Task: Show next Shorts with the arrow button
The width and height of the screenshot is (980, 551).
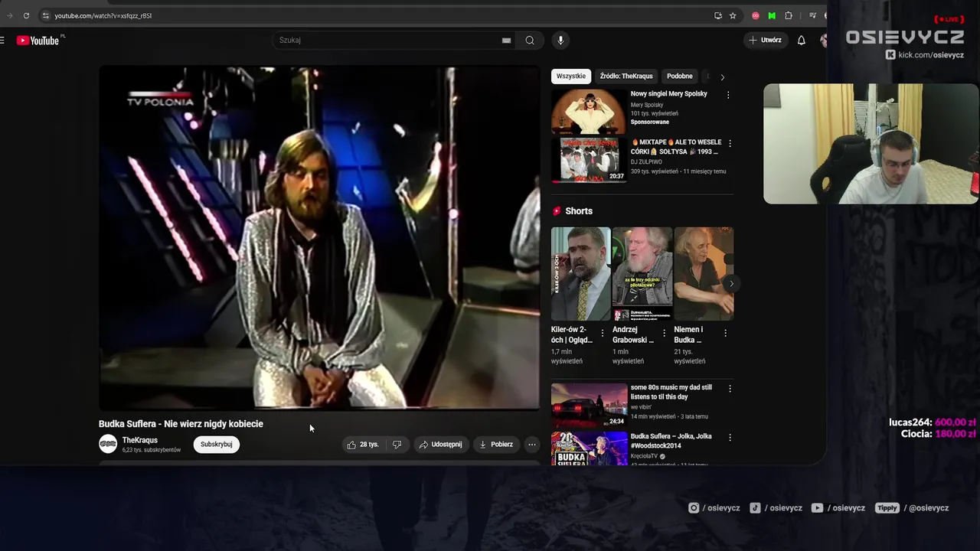Action: (x=731, y=284)
